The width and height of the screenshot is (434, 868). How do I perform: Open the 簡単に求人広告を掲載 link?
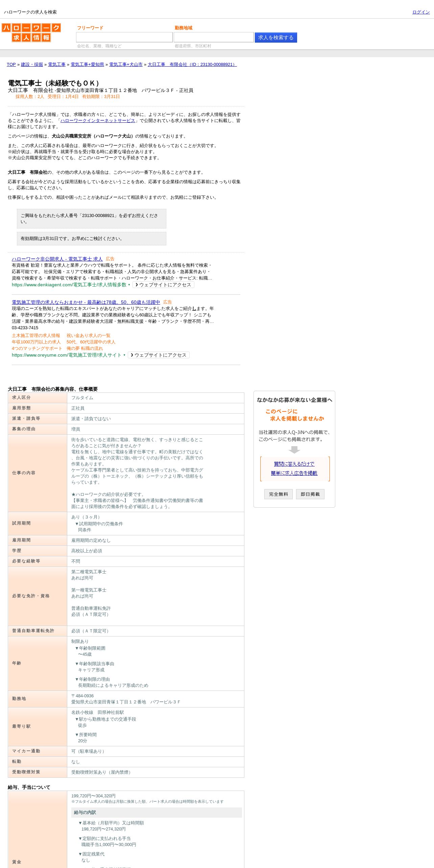coord(294,473)
